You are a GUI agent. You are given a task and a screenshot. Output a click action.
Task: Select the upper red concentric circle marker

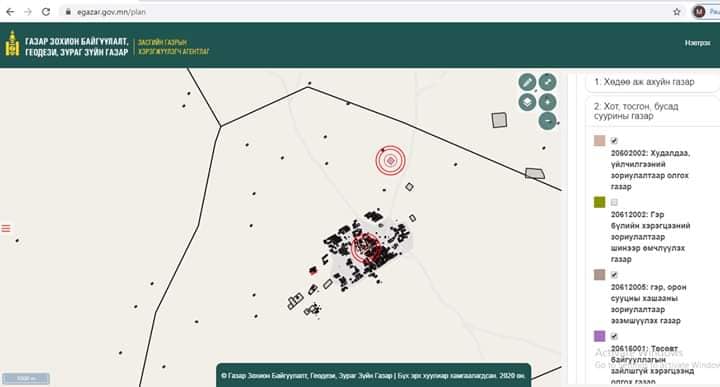[390, 161]
